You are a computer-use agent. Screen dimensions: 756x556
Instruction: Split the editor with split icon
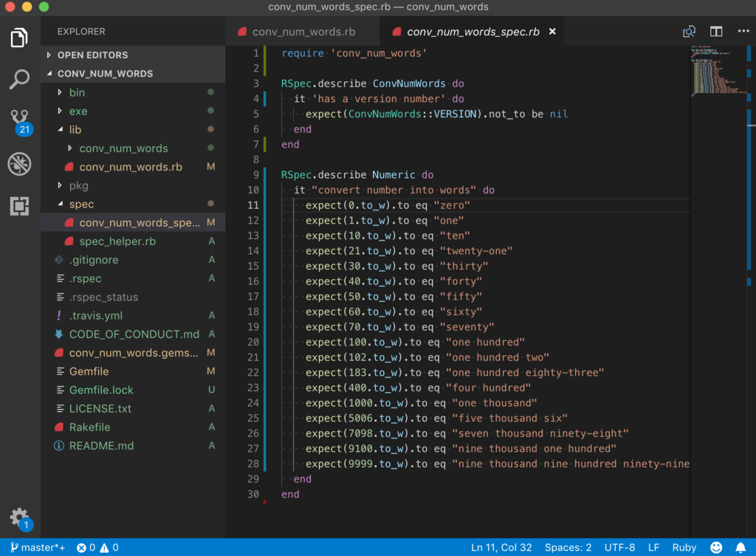click(x=716, y=32)
